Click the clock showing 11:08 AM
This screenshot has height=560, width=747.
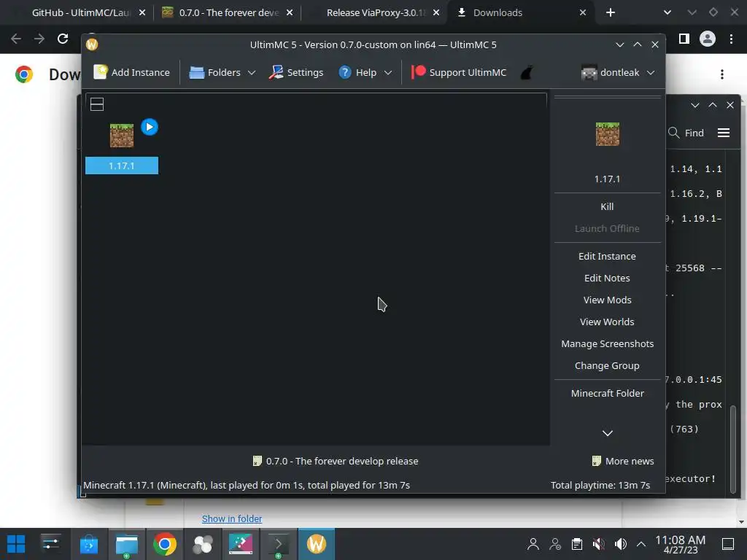681,544
